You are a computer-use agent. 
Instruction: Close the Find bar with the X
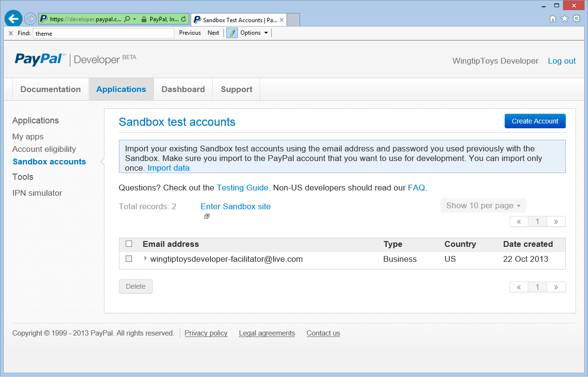click(x=11, y=33)
